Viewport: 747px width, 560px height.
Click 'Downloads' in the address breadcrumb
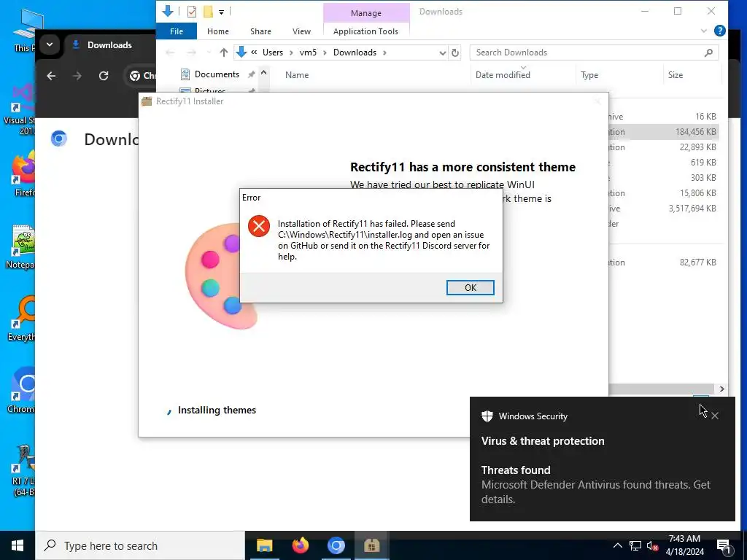[355, 52]
